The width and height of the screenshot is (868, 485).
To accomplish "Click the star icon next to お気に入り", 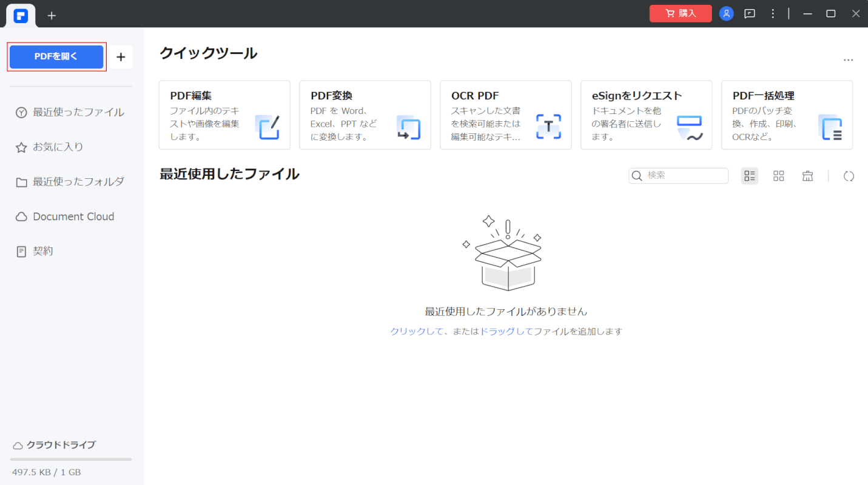I will click(x=21, y=147).
